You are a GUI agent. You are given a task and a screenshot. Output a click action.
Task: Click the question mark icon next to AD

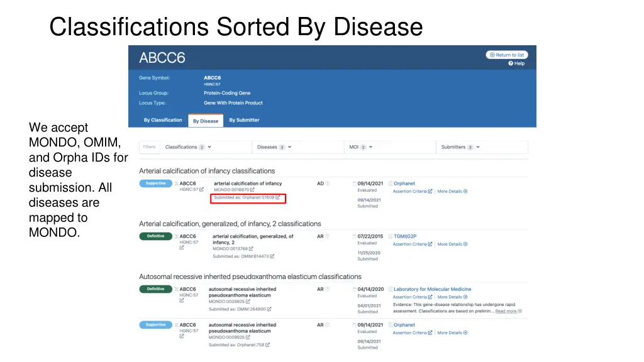coord(327,183)
